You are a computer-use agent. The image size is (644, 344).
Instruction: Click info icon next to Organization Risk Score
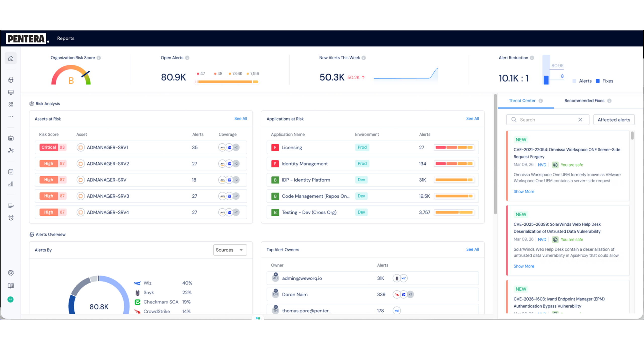pyautogui.click(x=99, y=58)
